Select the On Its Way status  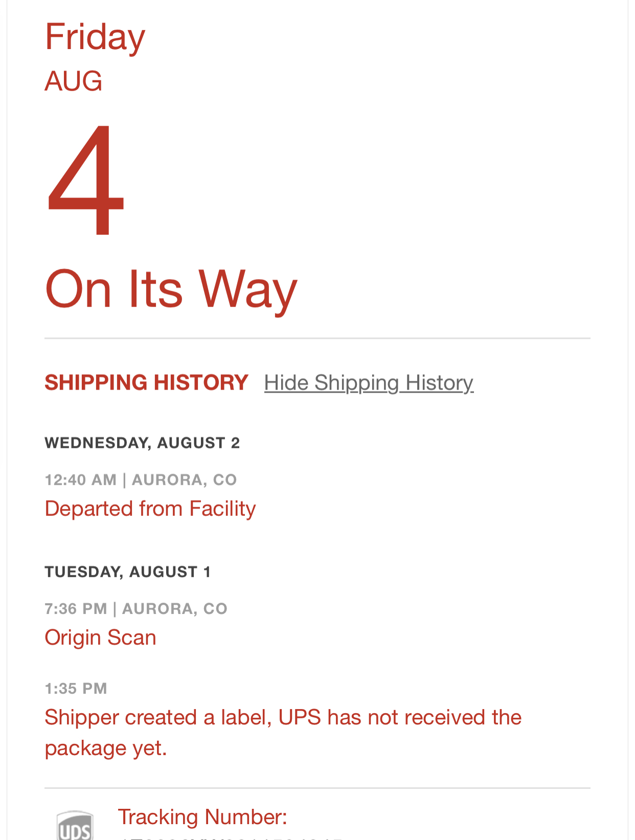[x=171, y=289]
